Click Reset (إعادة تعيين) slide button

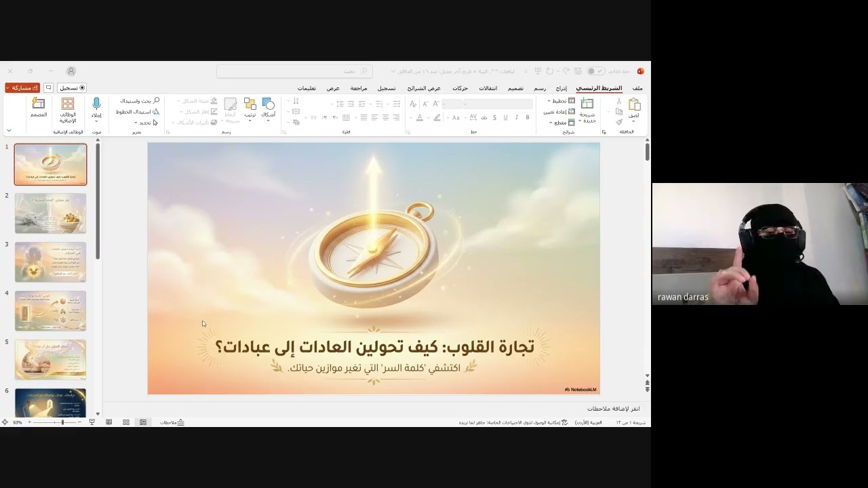click(x=560, y=112)
